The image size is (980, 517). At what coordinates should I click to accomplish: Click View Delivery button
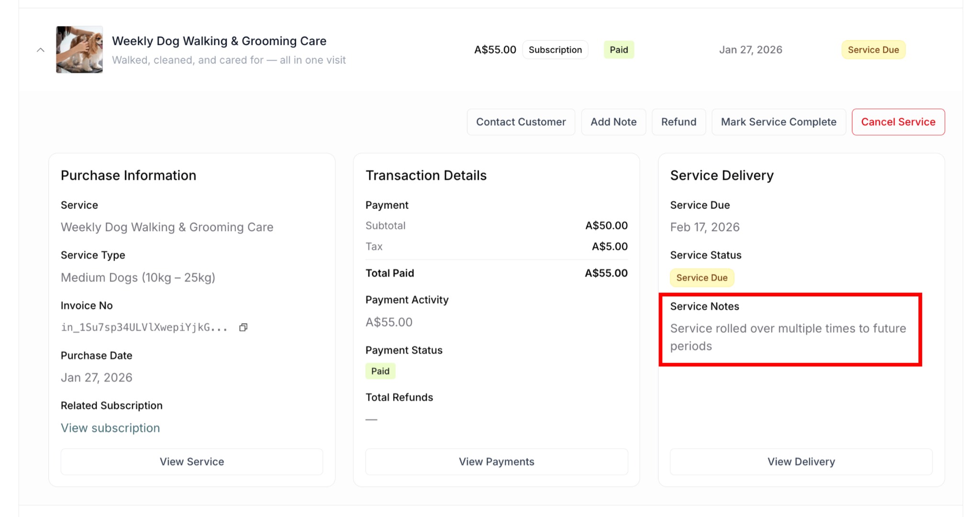point(801,461)
